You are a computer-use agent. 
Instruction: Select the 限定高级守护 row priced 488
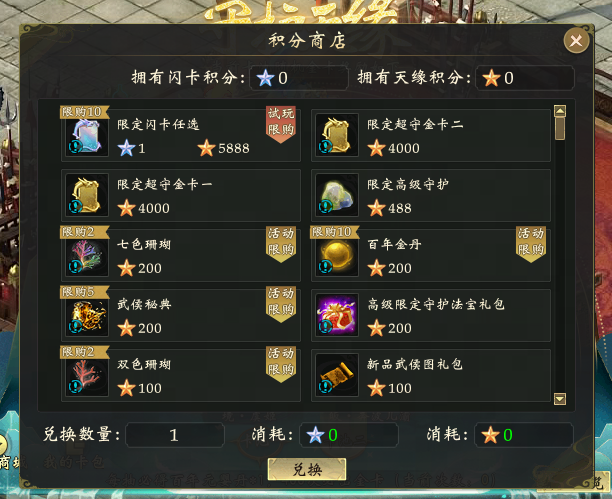click(x=431, y=195)
